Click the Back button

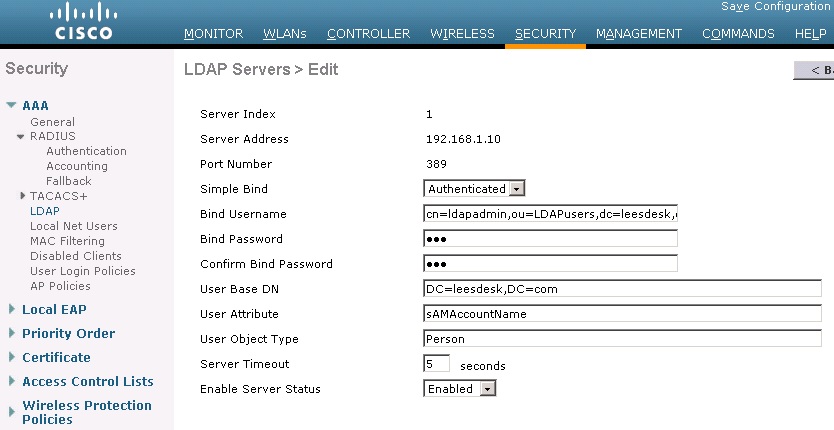(x=814, y=70)
